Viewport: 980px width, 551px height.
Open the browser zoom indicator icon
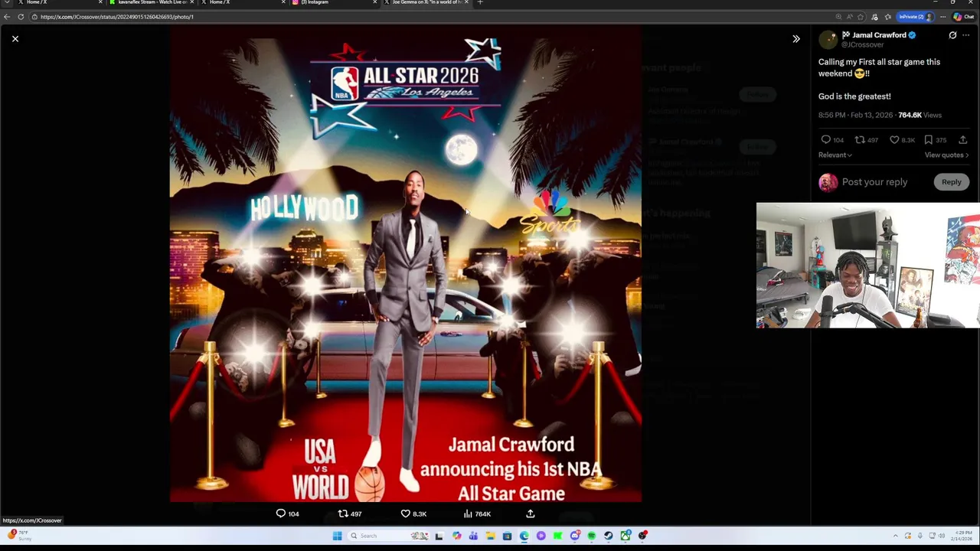[x=838, y=17]
